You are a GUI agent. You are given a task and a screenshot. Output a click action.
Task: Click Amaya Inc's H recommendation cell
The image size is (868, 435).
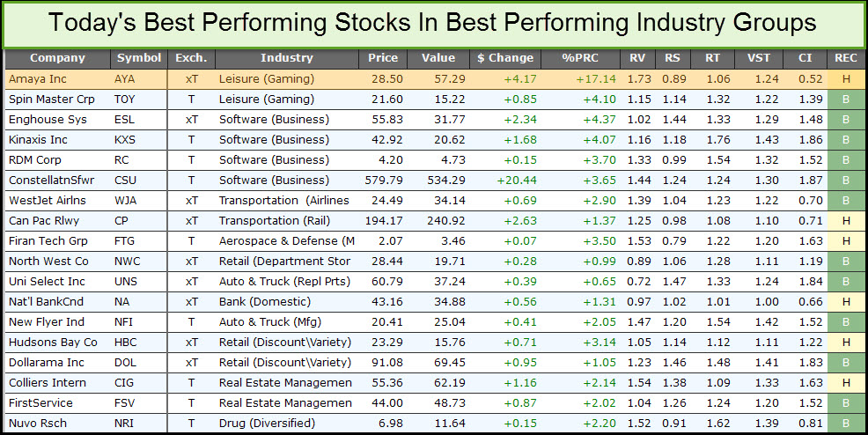(846, 79)
